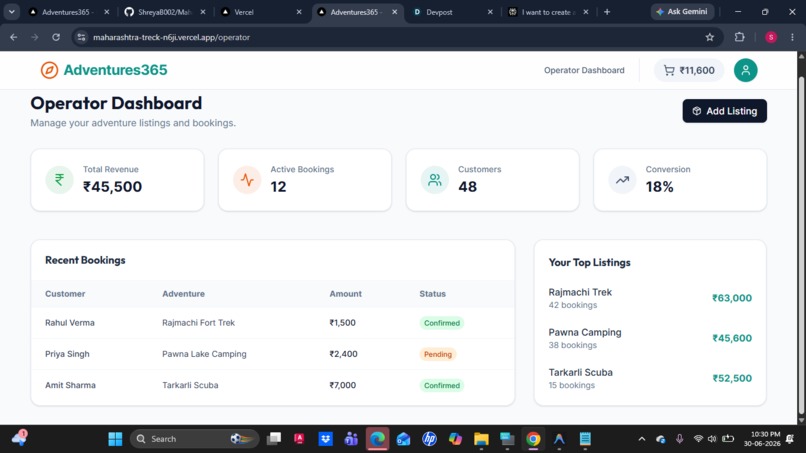This screenshot has width=806, height=453.
Task: Open Dropbox from the taskbar
Action: coord(325,439)
